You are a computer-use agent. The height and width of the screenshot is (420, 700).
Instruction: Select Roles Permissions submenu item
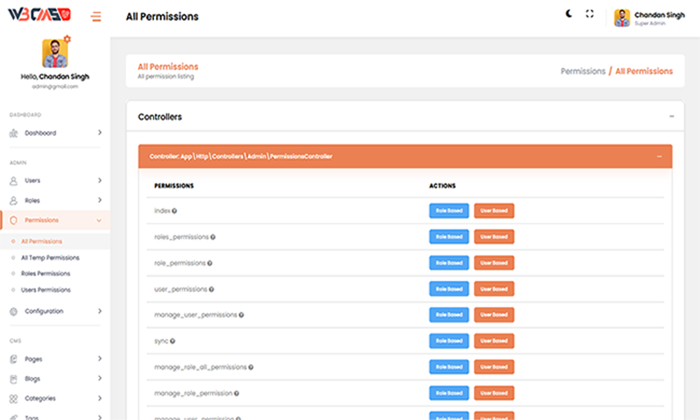(x=46, y=274)
